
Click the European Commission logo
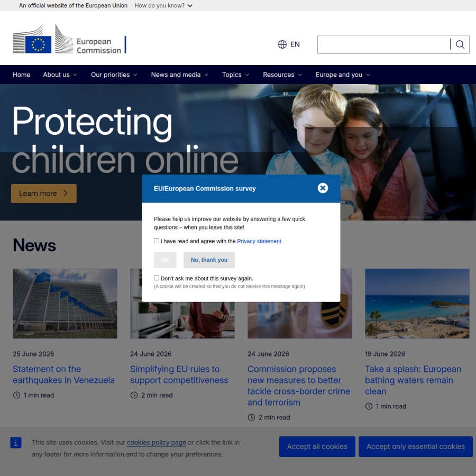tap(69, 39)
